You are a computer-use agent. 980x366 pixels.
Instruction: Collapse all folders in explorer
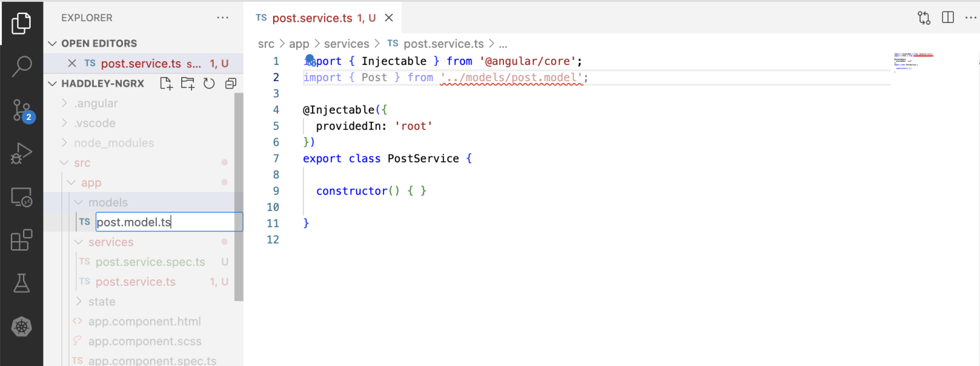[230, 84]
